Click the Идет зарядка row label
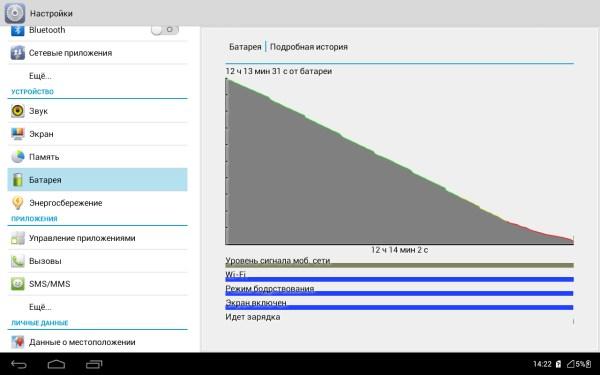Screen dimensions: 600x375 point(253,317)
